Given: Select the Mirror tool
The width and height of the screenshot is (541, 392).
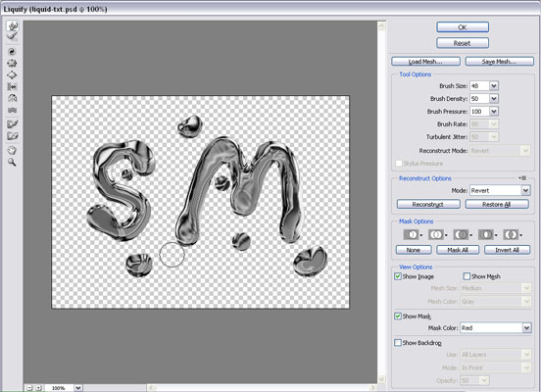Looking at the screenshot, I should [13, 98].
